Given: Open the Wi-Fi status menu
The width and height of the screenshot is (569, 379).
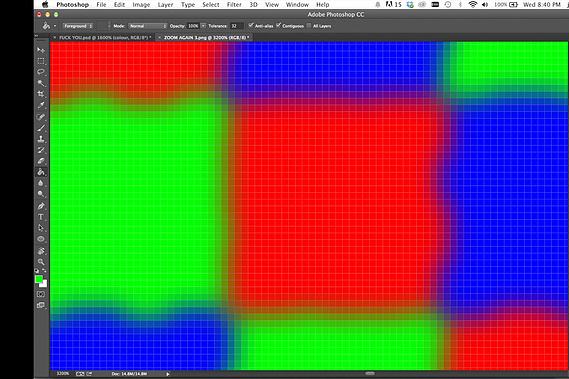Looking at the screenshot, I should [x=472, y=5].
